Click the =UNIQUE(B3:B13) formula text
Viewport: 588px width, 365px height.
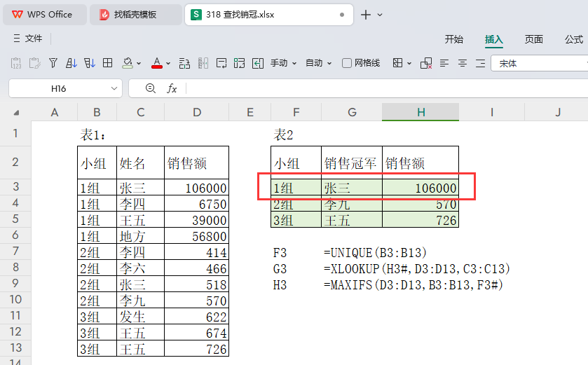click(x=375, y=253)
